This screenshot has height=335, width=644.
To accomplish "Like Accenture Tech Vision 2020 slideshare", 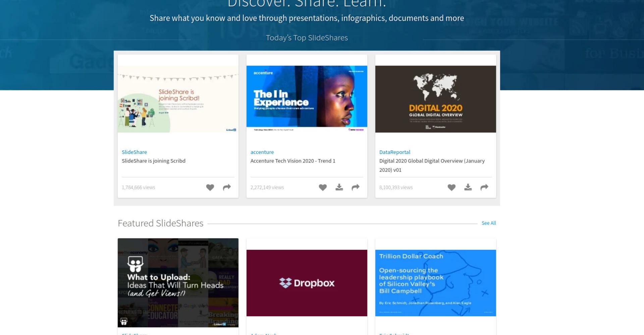I will pyautogui.click(x=323, y=187).
